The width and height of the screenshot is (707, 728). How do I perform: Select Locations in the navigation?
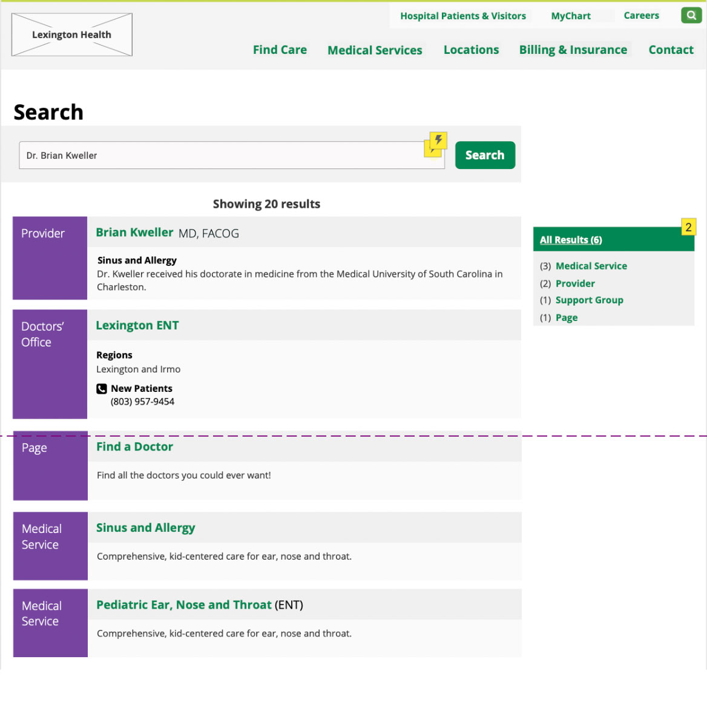[x=471, y=50]
